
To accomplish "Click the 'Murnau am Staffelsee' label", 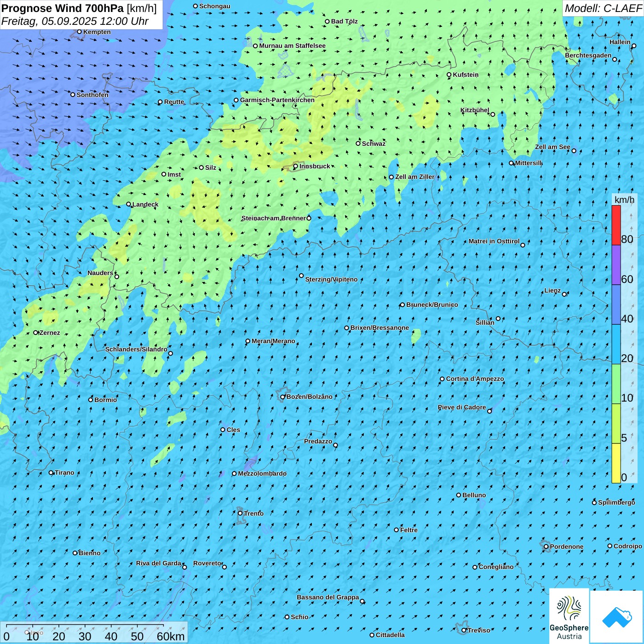I will (x=292, y=46).
